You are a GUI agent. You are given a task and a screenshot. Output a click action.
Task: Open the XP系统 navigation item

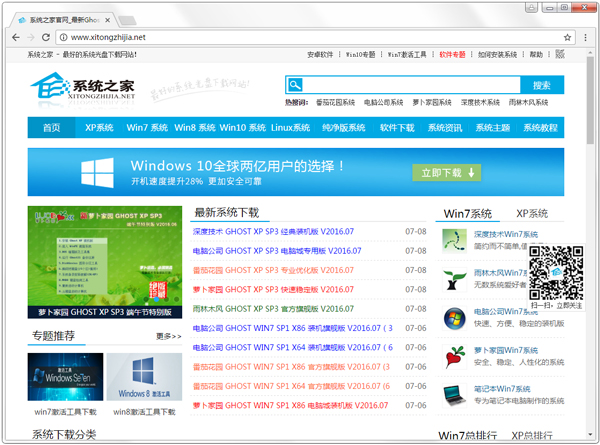point(99,127)
